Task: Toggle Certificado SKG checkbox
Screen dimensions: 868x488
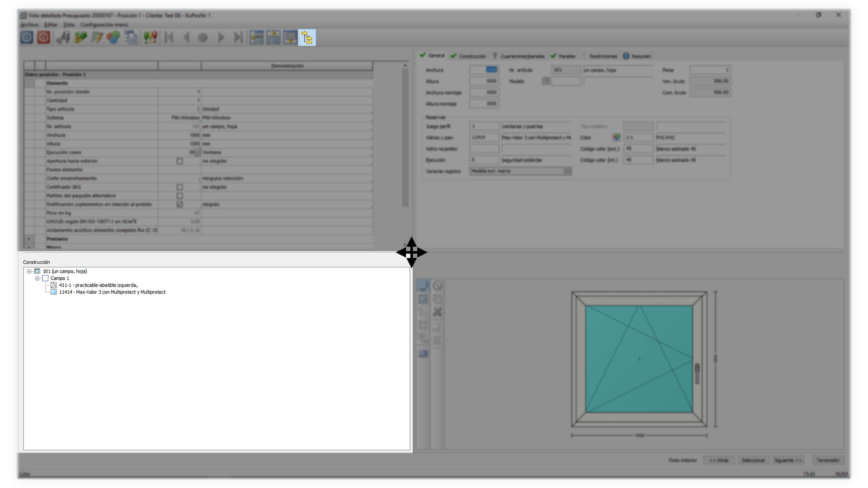Action: [x=179, y=187]
